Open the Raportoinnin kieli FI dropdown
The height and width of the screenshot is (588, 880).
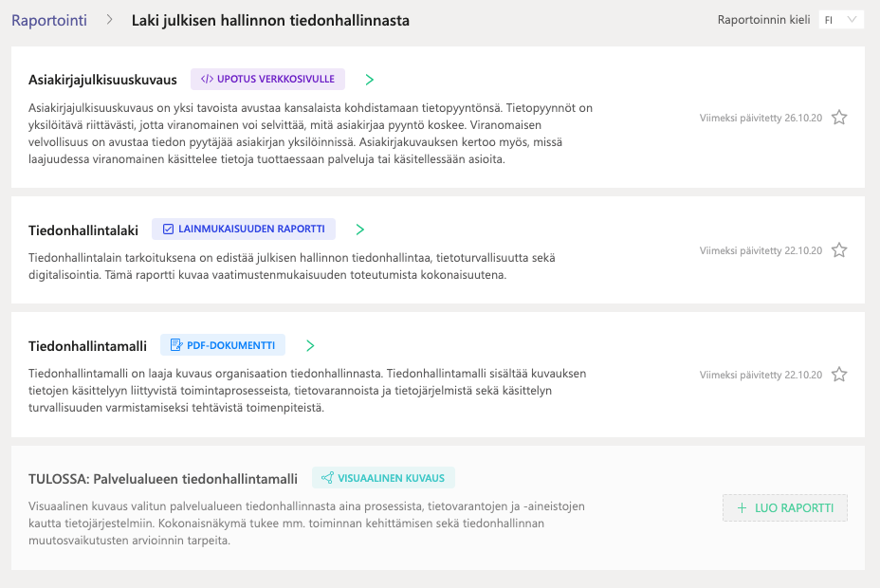(841, 20)
